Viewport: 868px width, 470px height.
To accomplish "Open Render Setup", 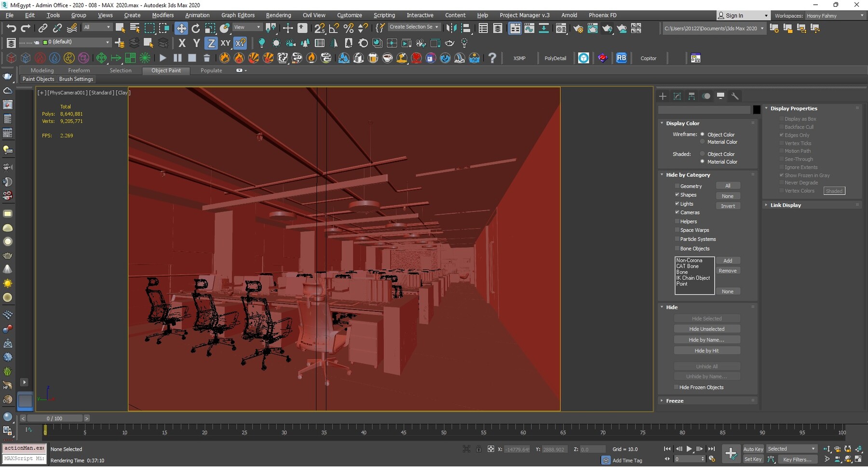I will pyautogui.click(x=578, y=28).
